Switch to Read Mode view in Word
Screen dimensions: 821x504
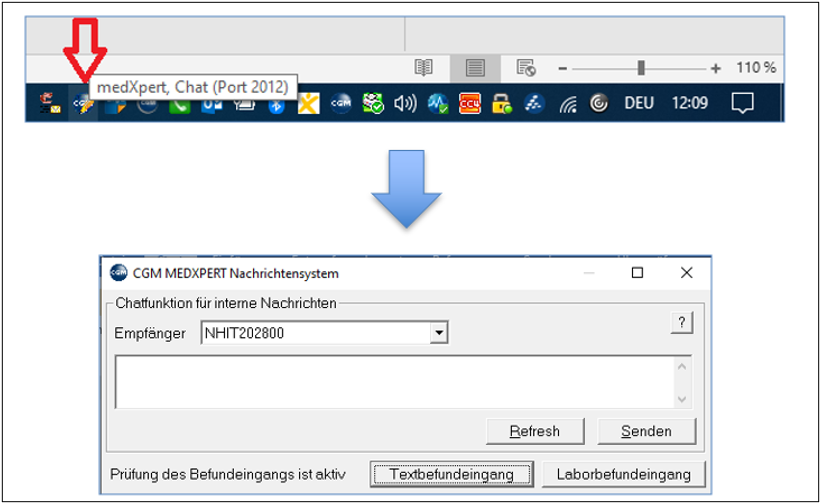[424, 68]
